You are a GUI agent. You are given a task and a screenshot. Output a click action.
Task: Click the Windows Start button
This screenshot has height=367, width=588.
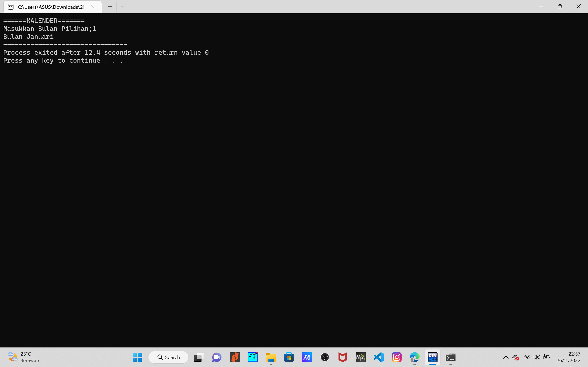[137, 357]
